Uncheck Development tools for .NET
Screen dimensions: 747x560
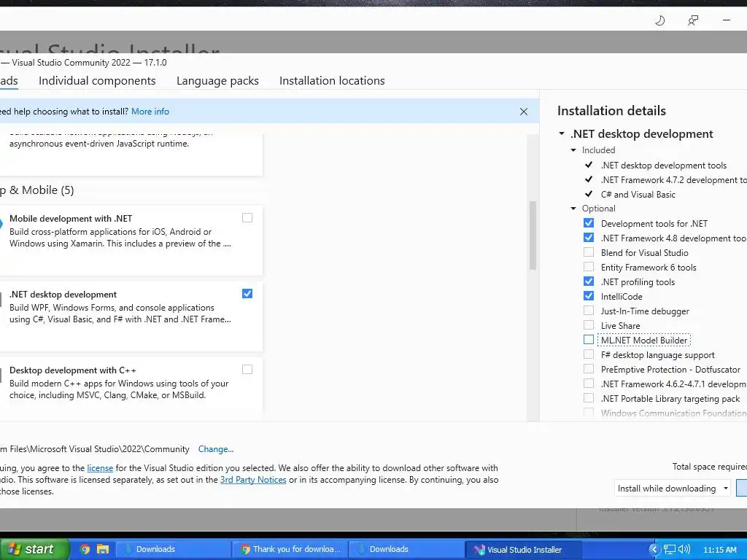pyautogui.click(x=589, y=223)
